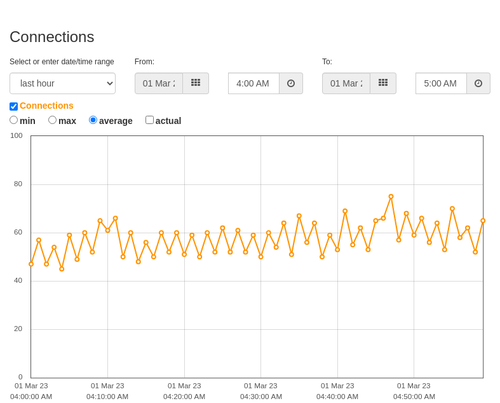The width and height of the screenshot is (500, 403).
Task: Click the last data point at chart's right edge
Action: (483, 221)
